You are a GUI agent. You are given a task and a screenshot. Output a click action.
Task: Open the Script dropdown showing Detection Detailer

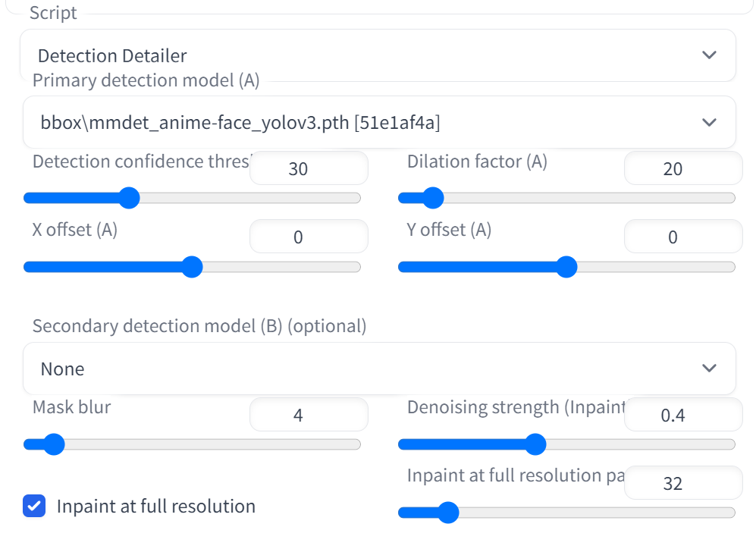(378, 55)
